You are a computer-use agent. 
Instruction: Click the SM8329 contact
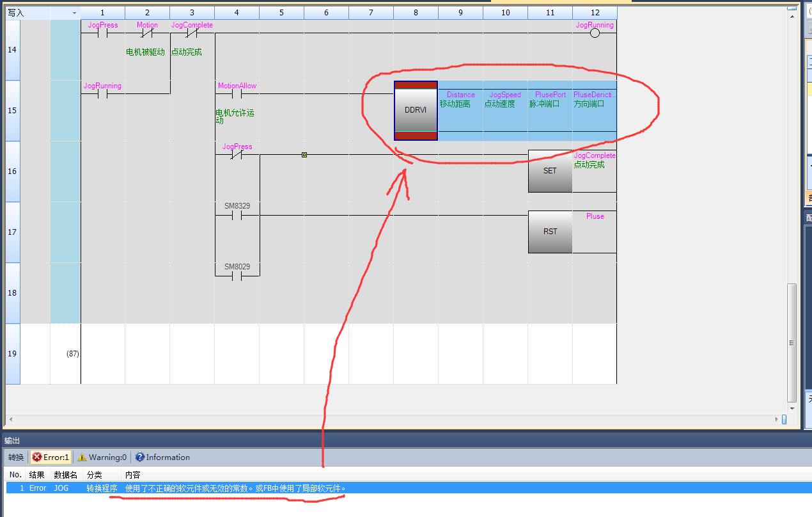point(237,216)
